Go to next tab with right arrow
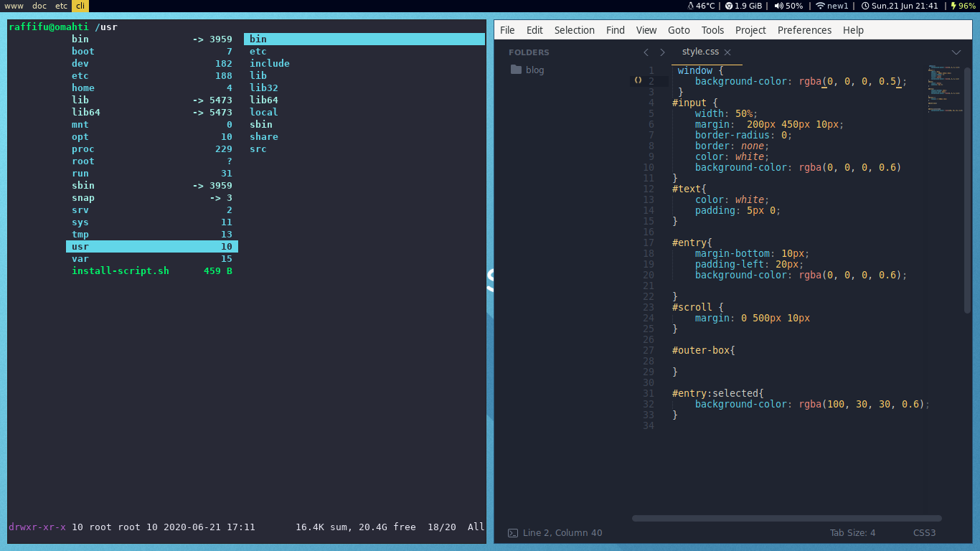 [x=662, y=52]
